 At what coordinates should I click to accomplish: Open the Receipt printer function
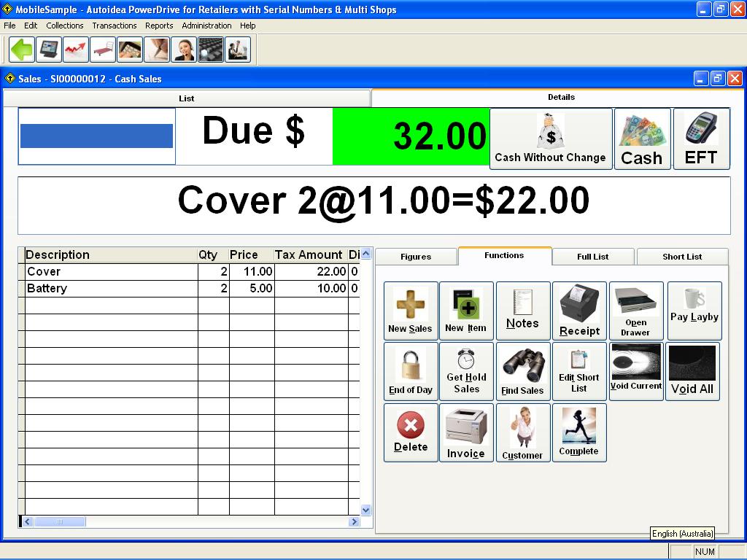tap(579, 311)
